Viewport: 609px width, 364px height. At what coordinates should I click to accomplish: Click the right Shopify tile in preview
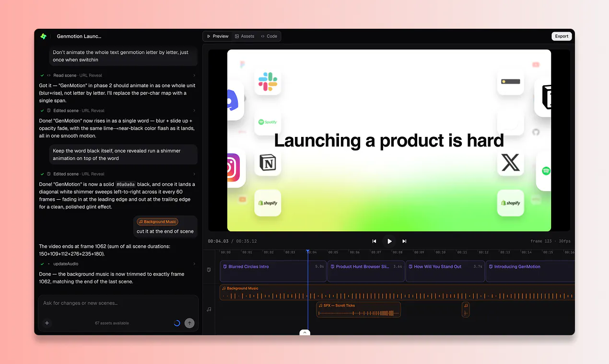point(510,203)
